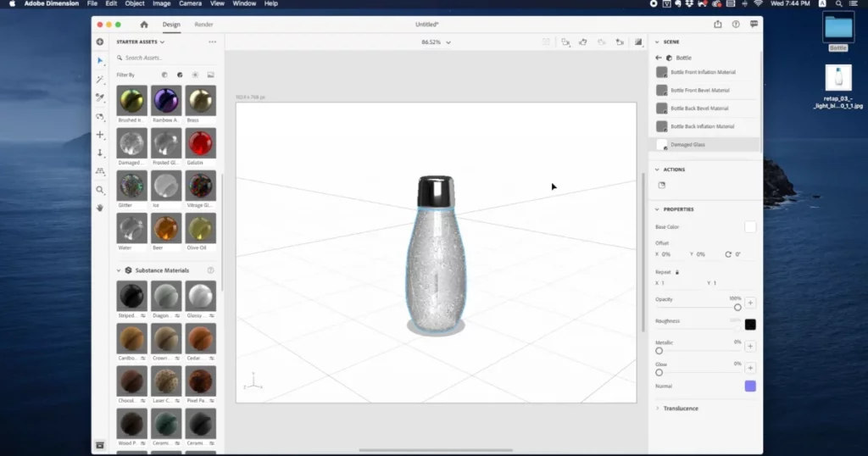Screen dimensions: 868x456
Task: Click the action icon under Actions
Action: (x=661, y=186)
